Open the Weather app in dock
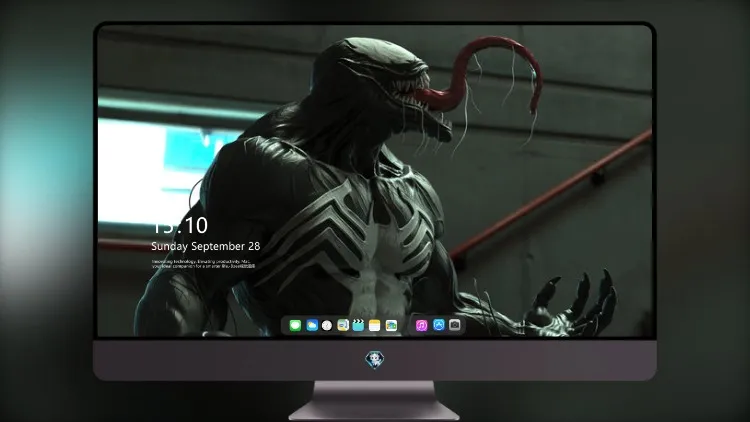This screenshot has height=422, width=750. pos(312,325)
